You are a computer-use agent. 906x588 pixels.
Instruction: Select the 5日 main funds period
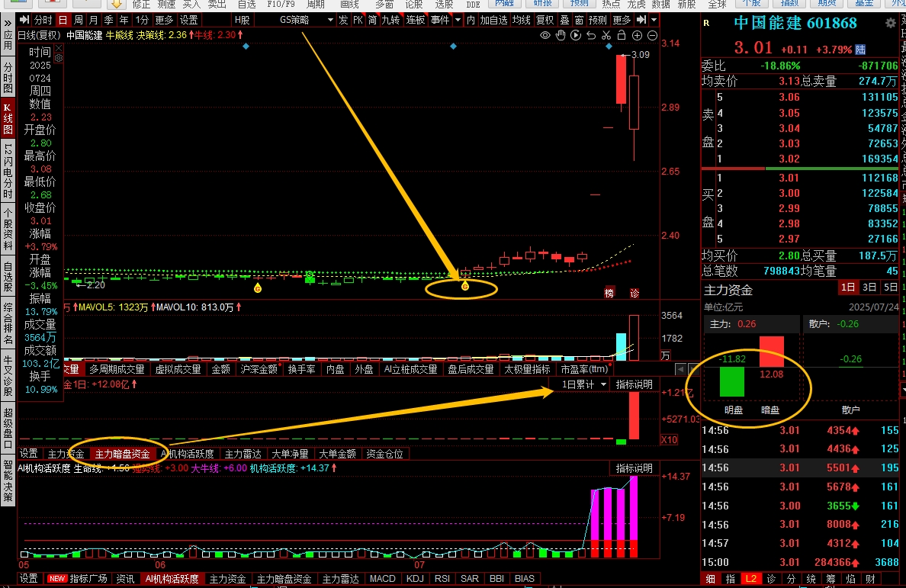pos(891,288)
